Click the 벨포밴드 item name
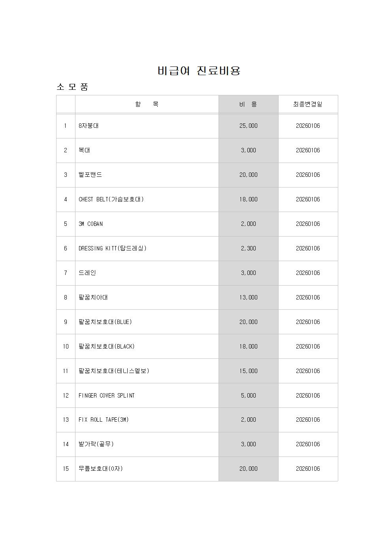Screen dimensions: 392x555 tap(90, 175)
